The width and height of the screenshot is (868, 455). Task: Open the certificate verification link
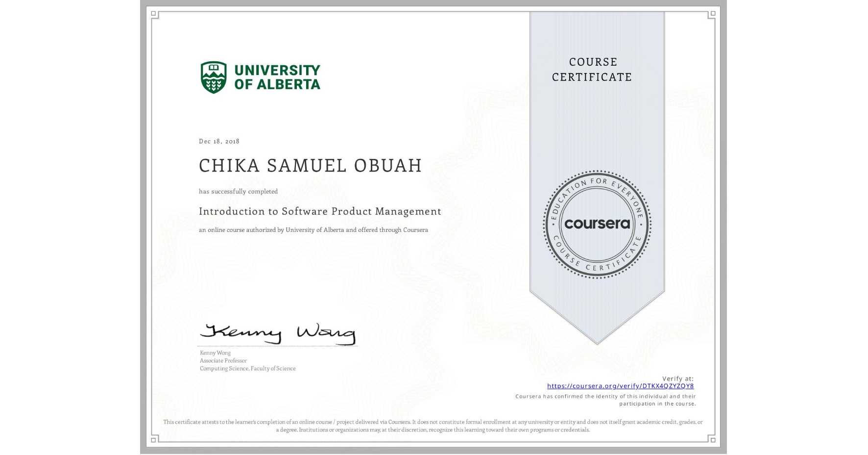(621, 386)
